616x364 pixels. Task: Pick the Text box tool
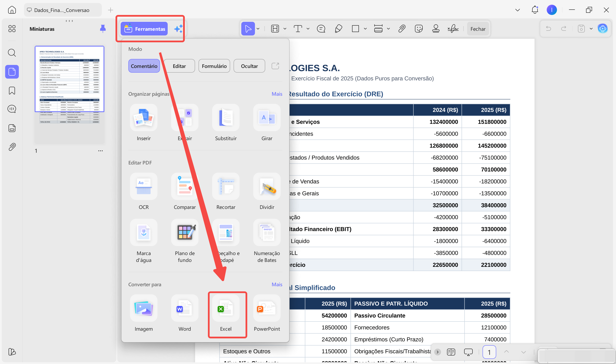click(x=298, y=29)
